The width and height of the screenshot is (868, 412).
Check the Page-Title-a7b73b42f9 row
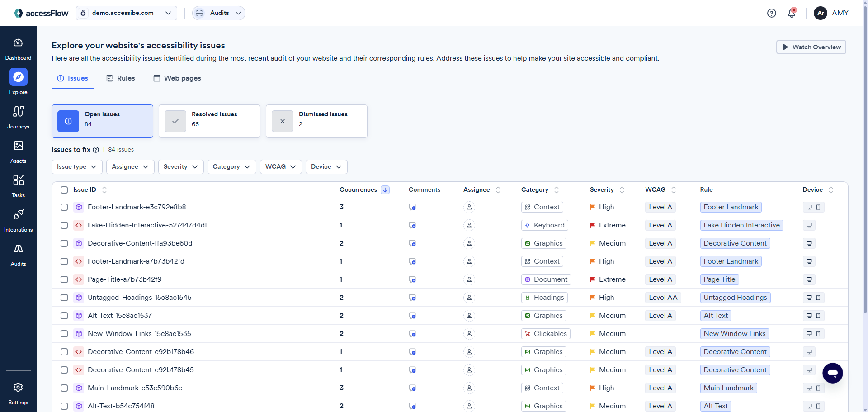(x=64, y=279)
